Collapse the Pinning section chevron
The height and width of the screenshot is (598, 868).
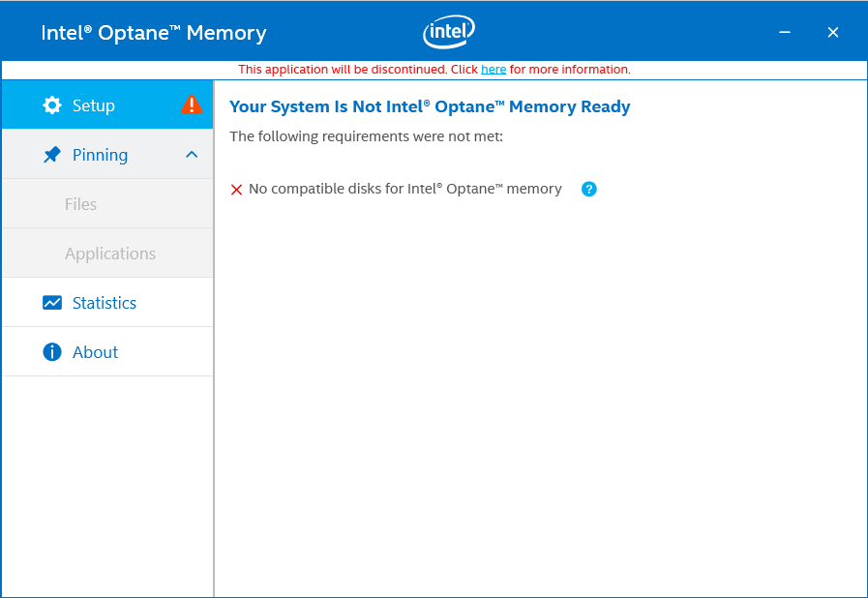coord(191,154)
